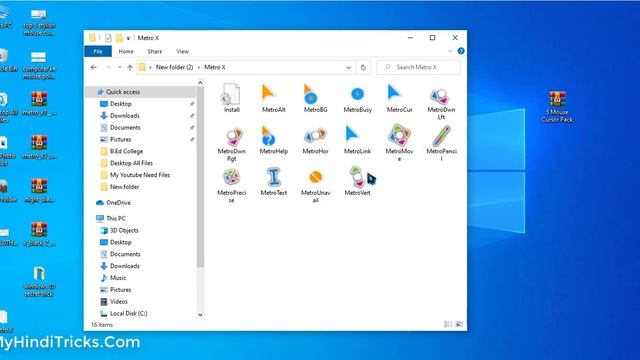
Task: Select the MetroMove cursor file
Action: [399, 143]
